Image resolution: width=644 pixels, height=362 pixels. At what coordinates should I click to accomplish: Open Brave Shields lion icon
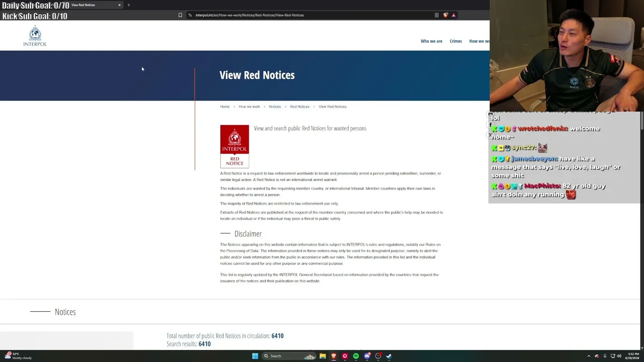[445, 15]
